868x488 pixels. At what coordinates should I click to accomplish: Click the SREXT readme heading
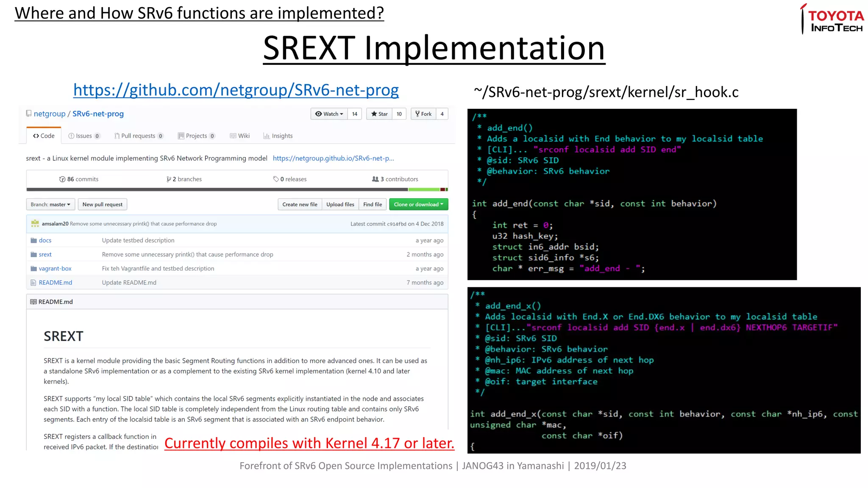click(64, 336)
